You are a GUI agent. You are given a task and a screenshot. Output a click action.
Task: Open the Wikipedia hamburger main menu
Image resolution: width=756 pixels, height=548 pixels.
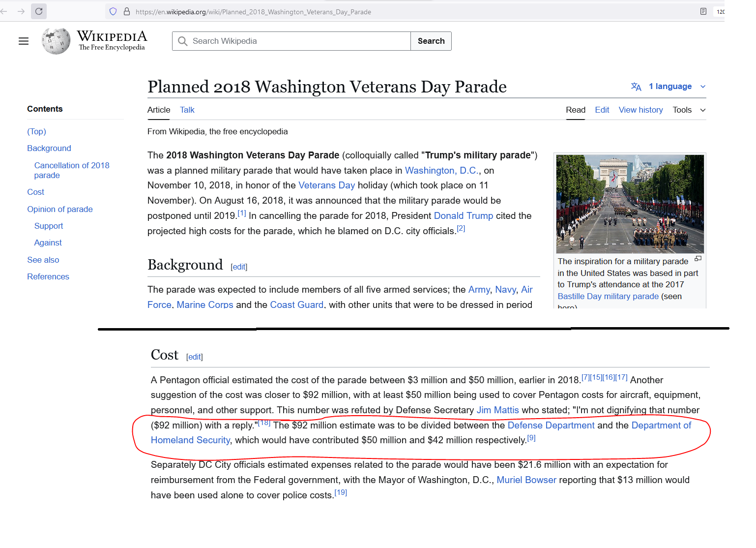(24, 41)
